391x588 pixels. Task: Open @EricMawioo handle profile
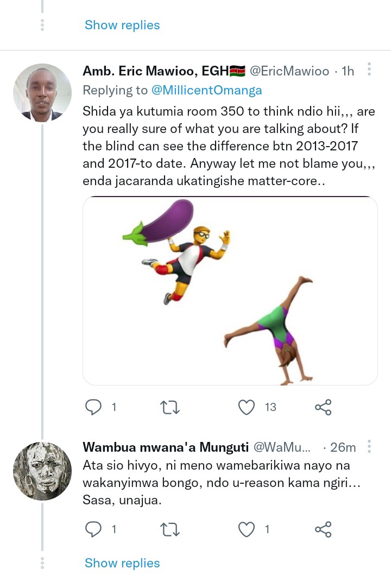[x=289, y=71]
